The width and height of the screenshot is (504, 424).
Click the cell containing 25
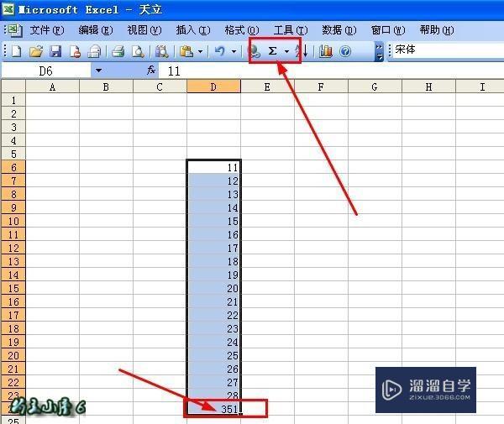pyautogui.click(x=213, y=355)
